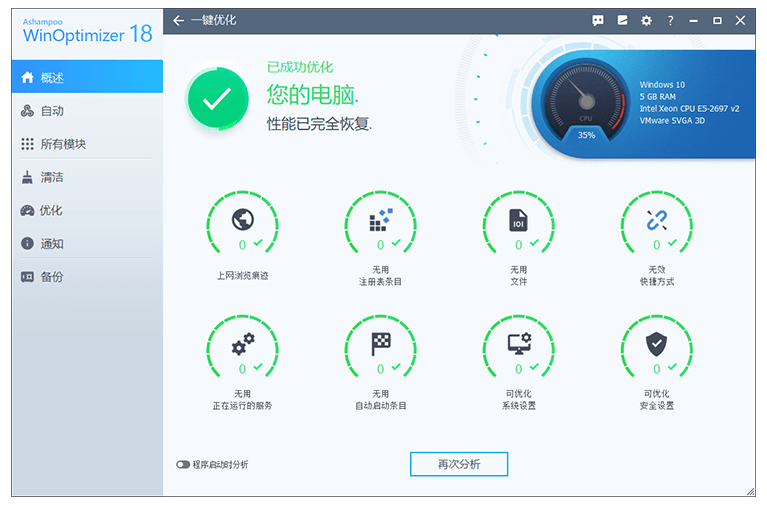This screenshot has height=506, width=767.
Task: Click the WinOptimizer 18 logo
Action: [x=88, y=32]
